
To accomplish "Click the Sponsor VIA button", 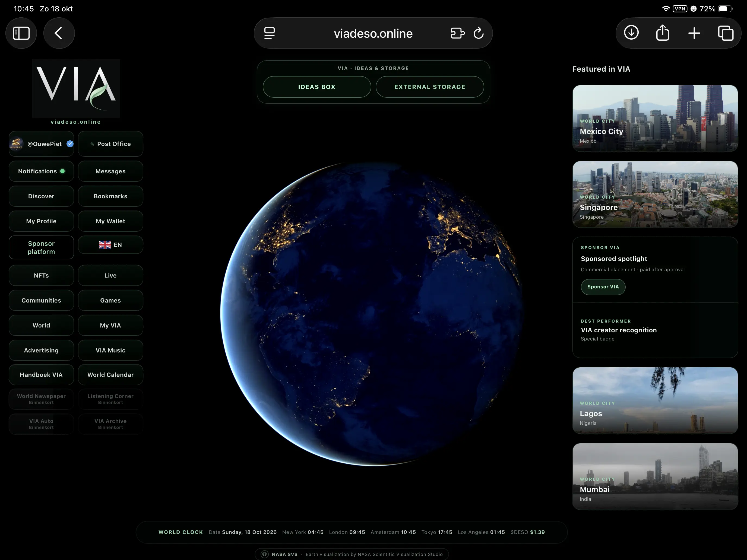I will tap(603, 287).
